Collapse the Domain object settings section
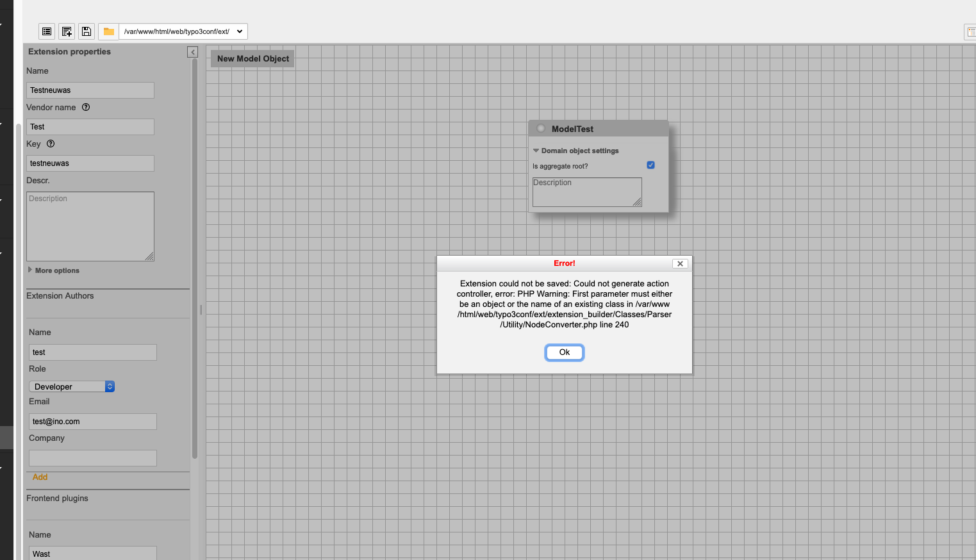Screen dimensions: 976x560 pyautogui.click(x=536, y=151)
